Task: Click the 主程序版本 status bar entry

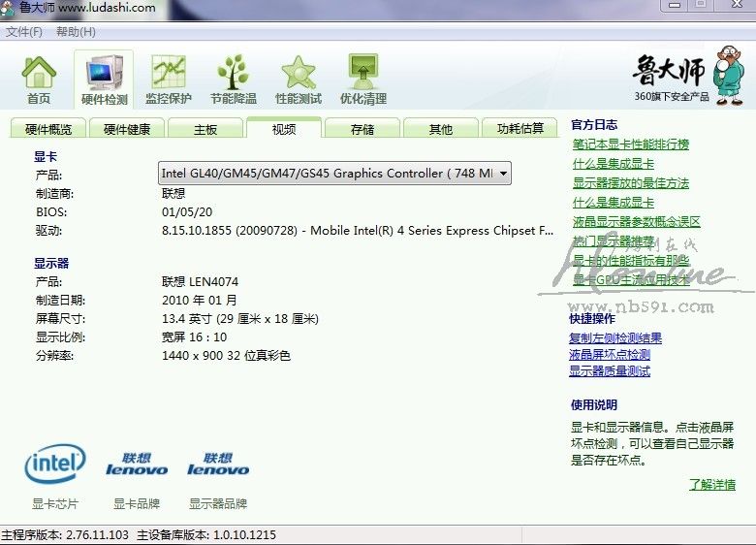Action: (65, 535)
